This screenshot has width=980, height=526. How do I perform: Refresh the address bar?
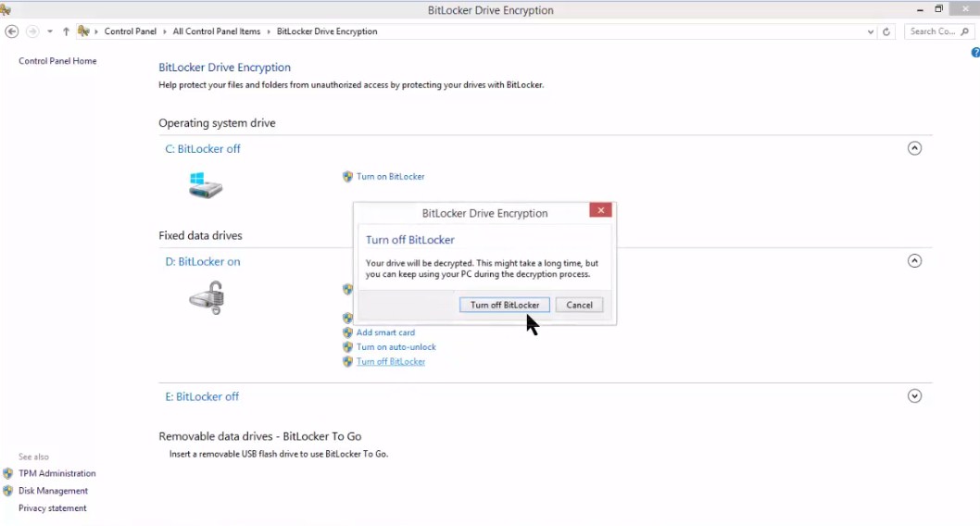(x=886, y=31)
